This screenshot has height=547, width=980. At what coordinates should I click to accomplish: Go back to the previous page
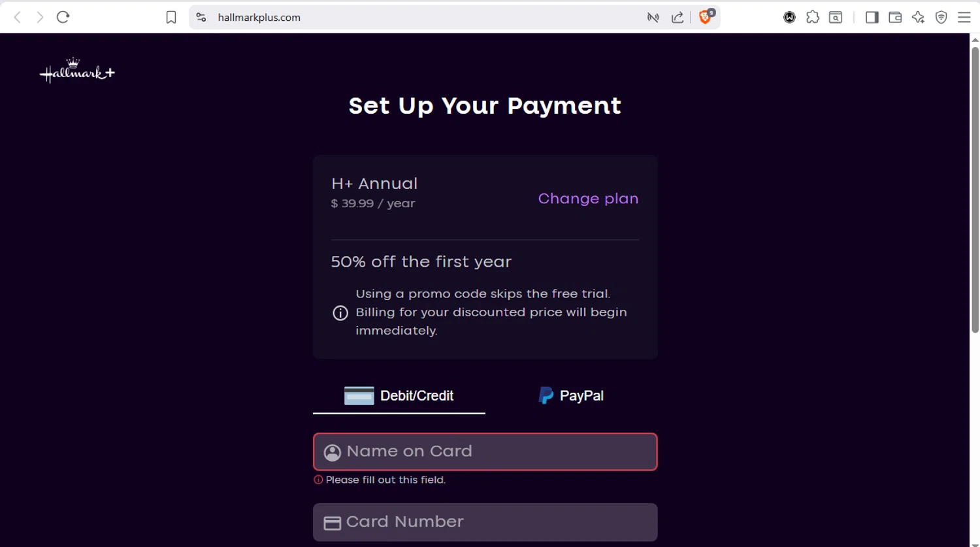click(18, 18)
